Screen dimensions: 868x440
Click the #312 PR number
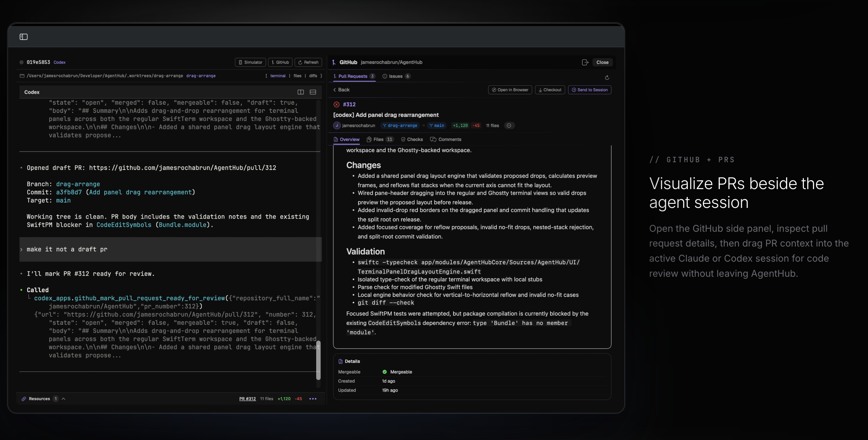point(349,104)
